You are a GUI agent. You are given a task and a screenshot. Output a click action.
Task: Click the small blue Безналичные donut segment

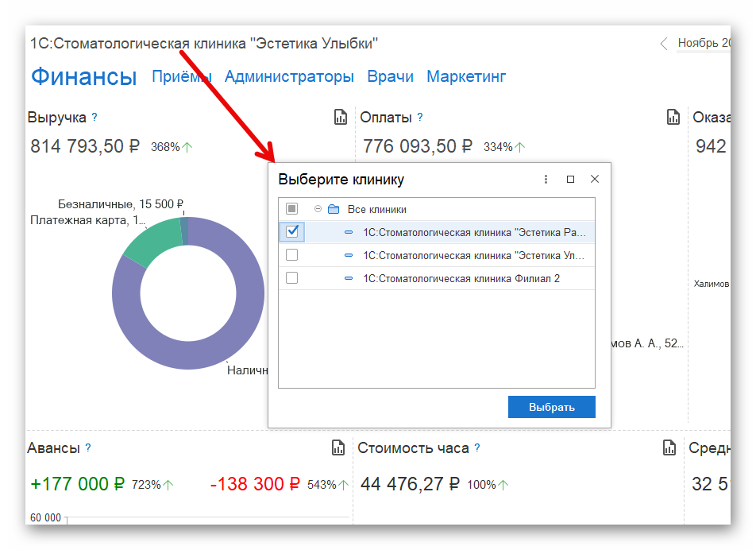pos(185,231)
